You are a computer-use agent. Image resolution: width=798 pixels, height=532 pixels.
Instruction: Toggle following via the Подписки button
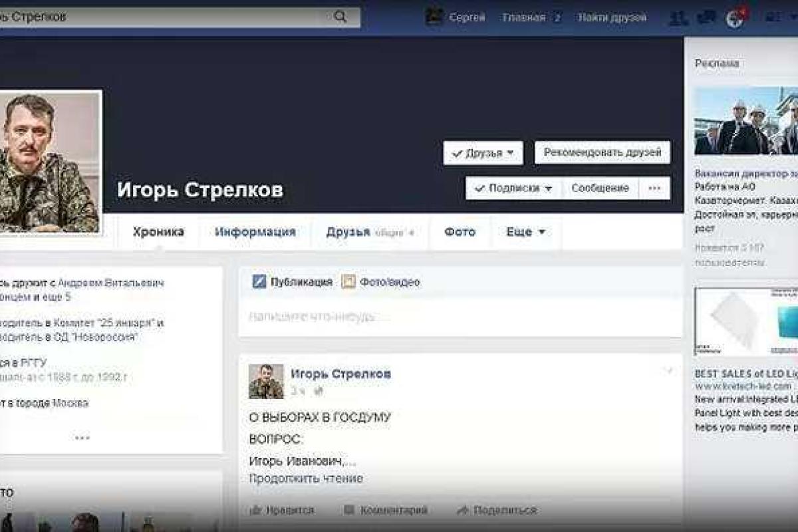[513, 188]
